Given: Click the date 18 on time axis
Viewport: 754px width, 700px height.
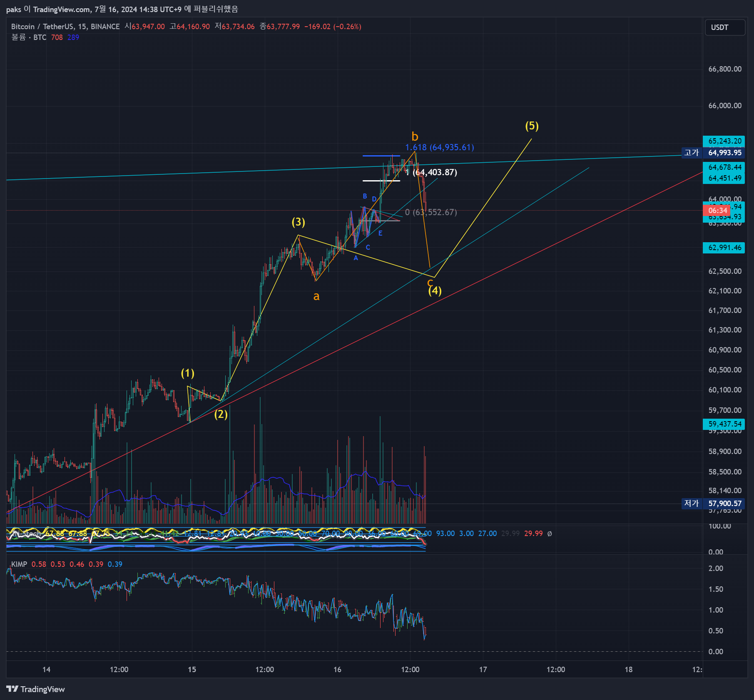Looking at the screenshot, I should coord(628,670).
